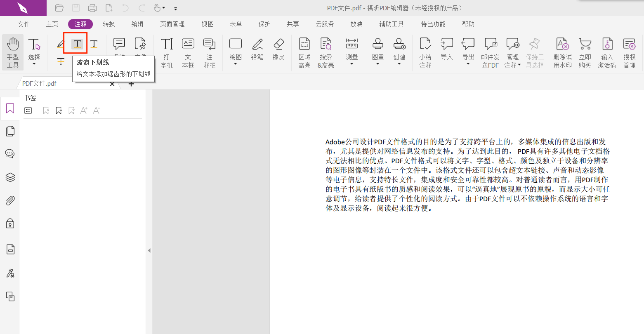Open customize quick access toolbar dropdown
Viewport: 644px width, 334px height.
[x=176, y=8]
